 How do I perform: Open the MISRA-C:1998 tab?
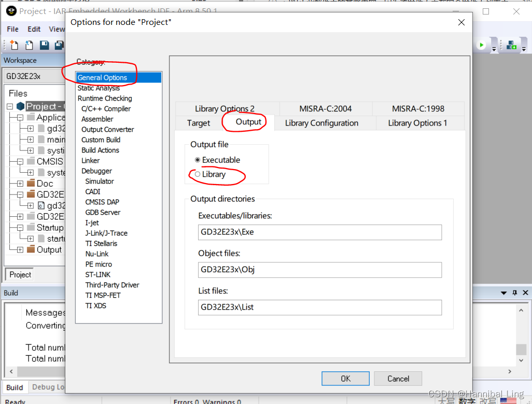point(418,108)
